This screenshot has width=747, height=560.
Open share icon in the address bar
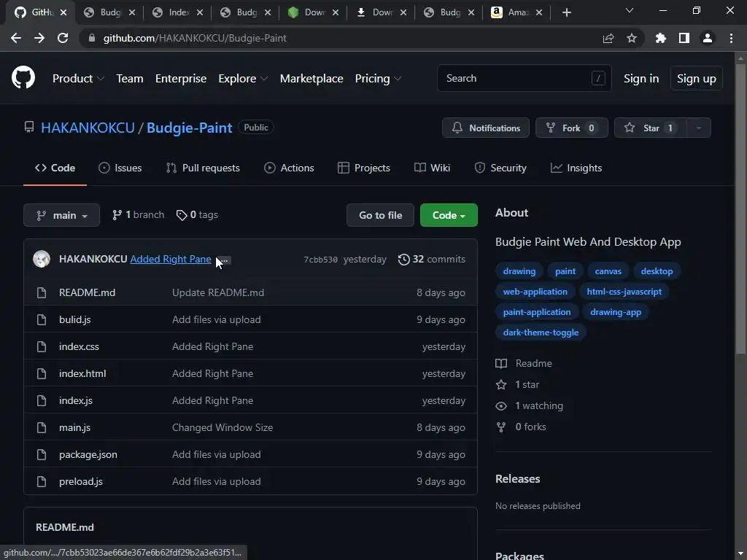(608, 38)
